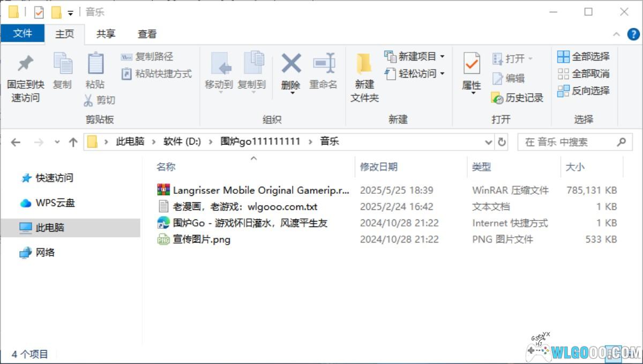
Task: Click the Rename icon in the ribbon
Action: [x=324, y=64]
